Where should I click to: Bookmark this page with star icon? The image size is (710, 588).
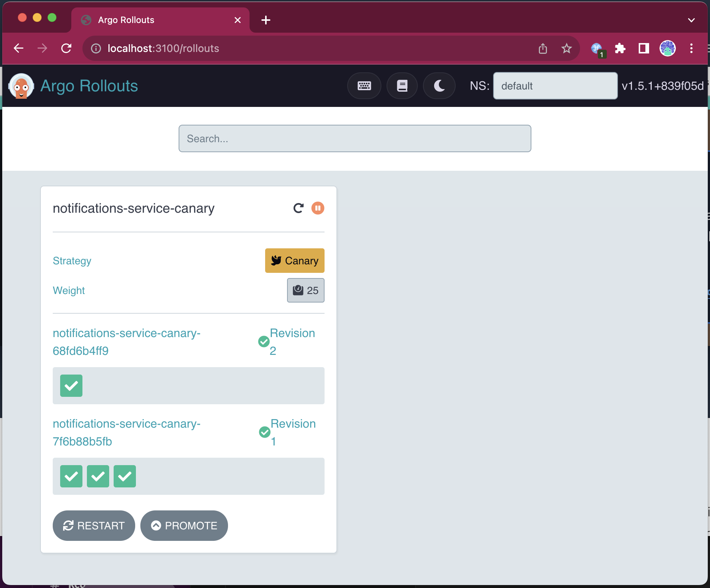tap(566, 48)
